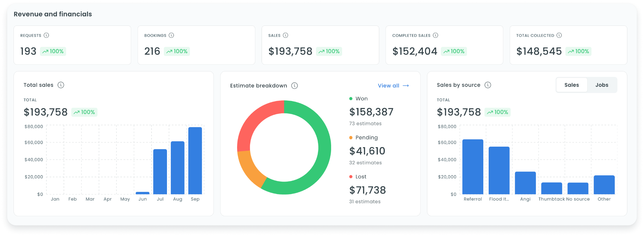
Task: Click the 100% trend badge in Requests card
Action: point(53,51)
